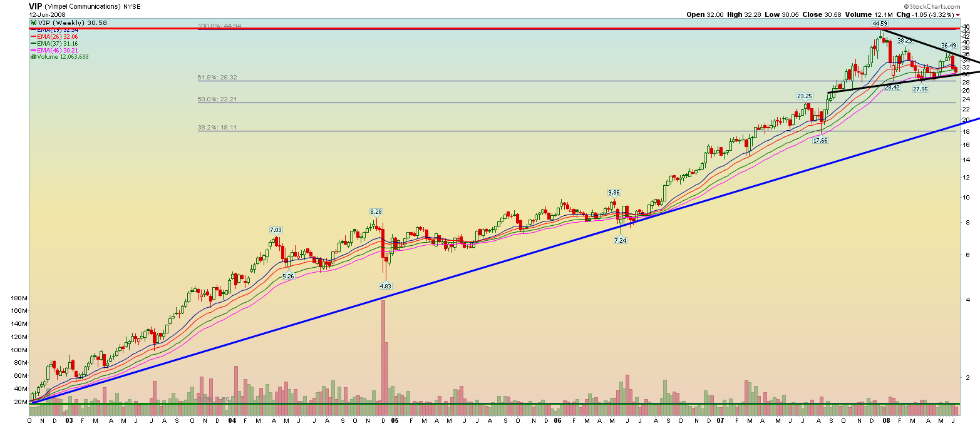Click the '05' year label on time axis

pyautogui.click(x=395, y=421)
